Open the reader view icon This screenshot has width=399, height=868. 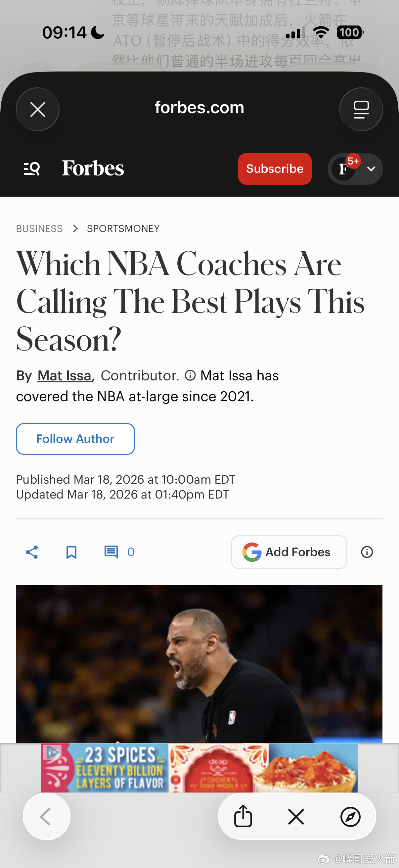click(x=361, y=110)
